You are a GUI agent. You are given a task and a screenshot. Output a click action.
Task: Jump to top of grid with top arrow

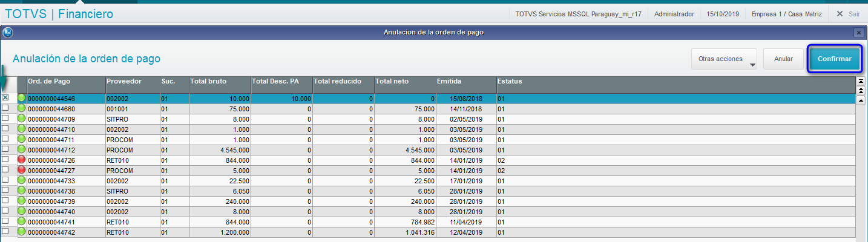pos(861,80)
